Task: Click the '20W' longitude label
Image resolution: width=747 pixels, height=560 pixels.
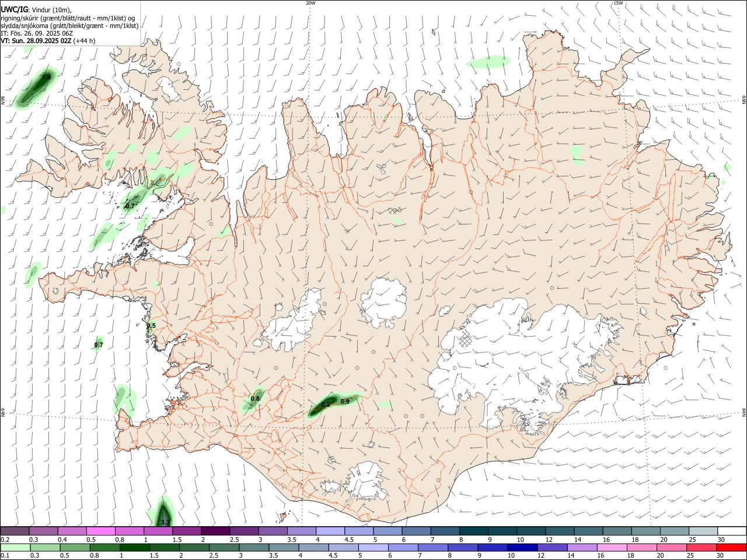Action: pos(310,3)
